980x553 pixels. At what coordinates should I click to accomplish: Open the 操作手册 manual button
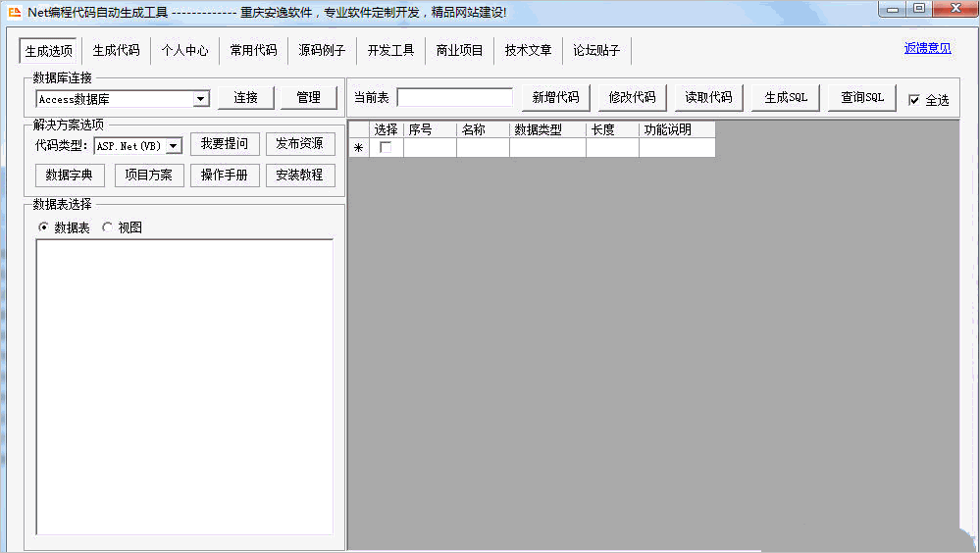[225, 175]
